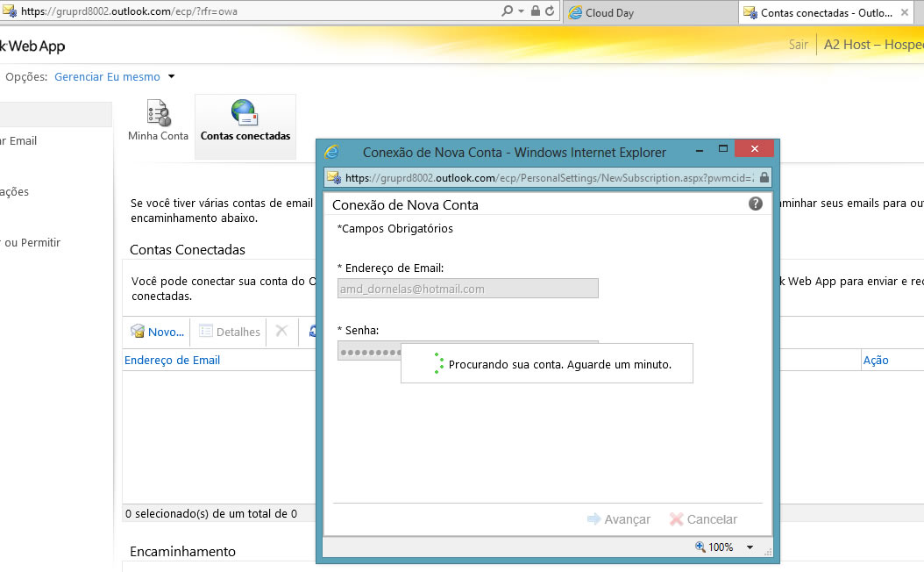Click the help question mark icon
The width and height of the screenshot is (924, 572).
[x=755, y=204]
